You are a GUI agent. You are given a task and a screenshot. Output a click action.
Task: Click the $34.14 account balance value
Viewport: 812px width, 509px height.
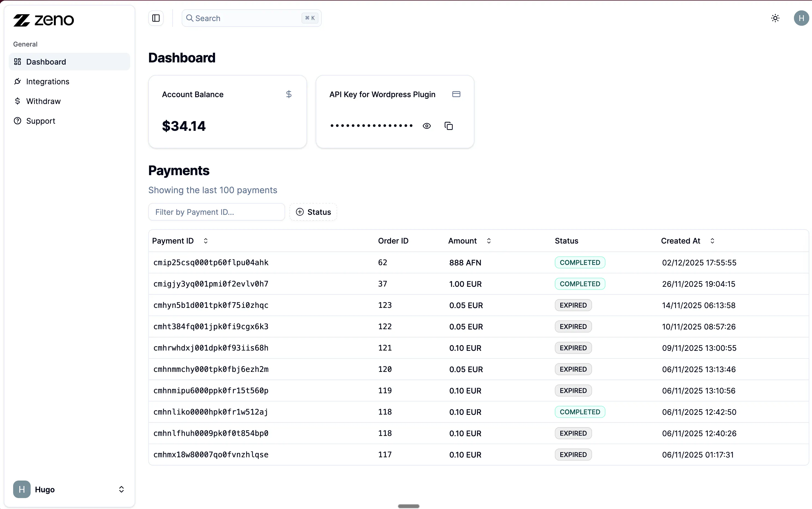point(184,126)
